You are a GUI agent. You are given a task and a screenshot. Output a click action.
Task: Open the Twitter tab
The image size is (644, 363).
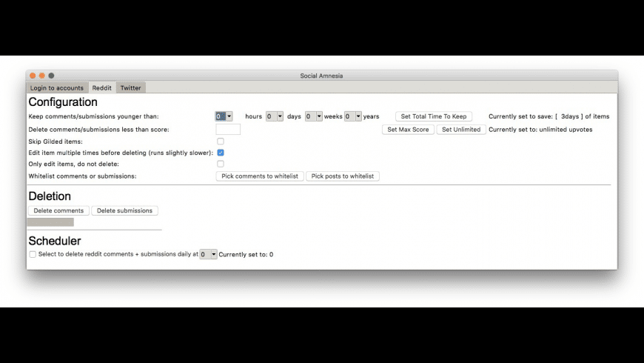coord(130,88)
